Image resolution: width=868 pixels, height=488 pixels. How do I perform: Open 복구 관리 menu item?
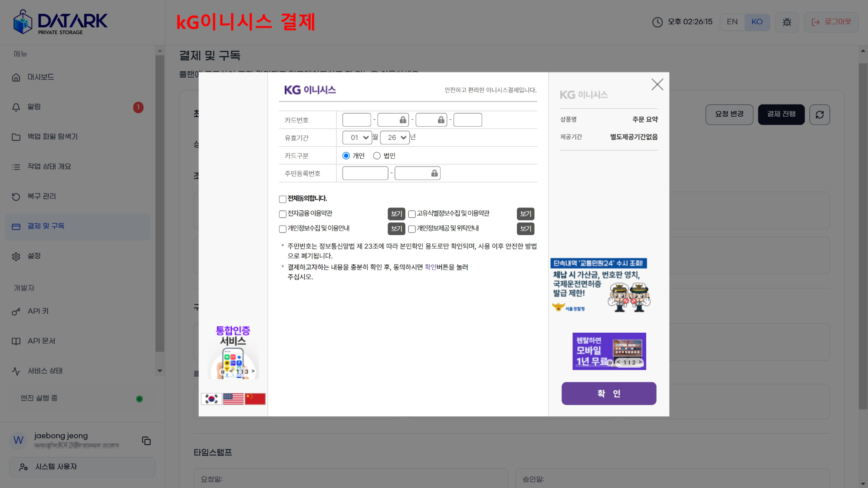pos(77,197)
